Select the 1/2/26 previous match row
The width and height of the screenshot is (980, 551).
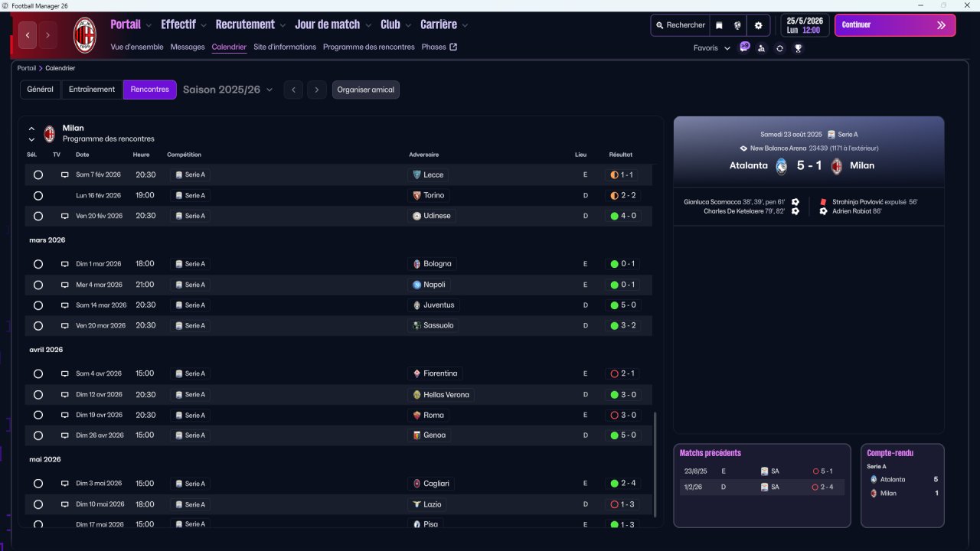pyautogui.click(x=762, y=487)
